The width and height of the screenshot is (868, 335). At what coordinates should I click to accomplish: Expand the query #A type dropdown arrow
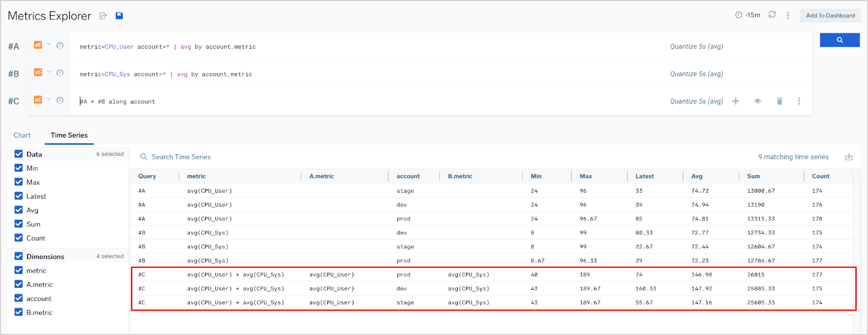coord(49,45)
